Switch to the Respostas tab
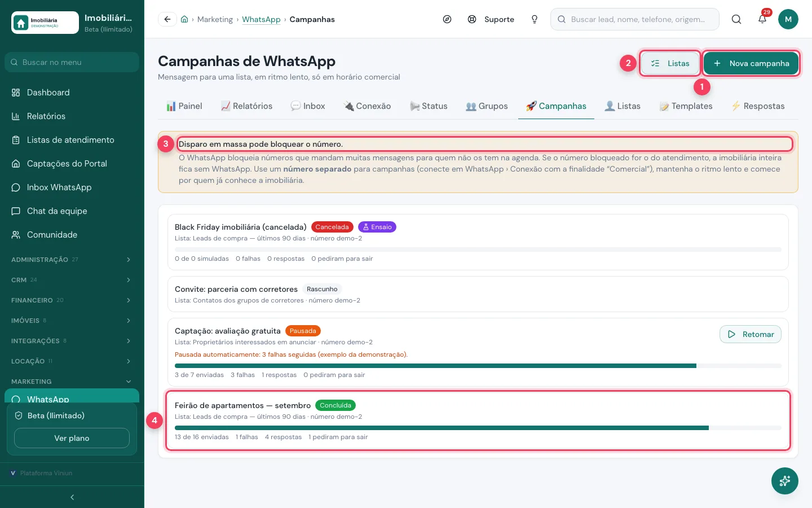 pos(758,106)
